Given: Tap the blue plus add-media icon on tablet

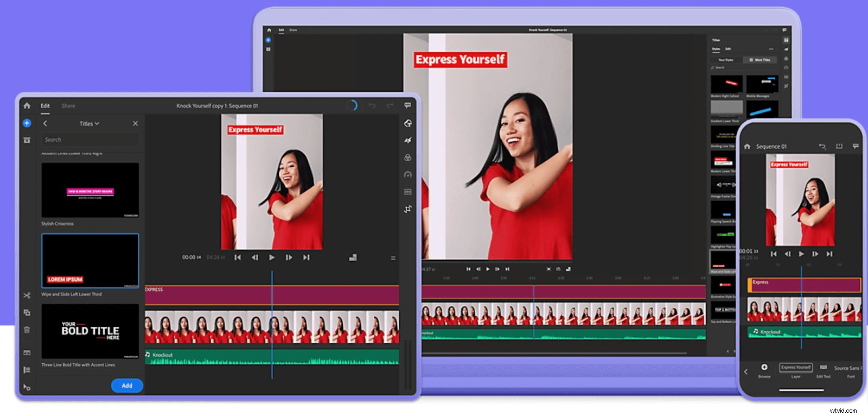Looking at the screenshot, I should [x=27, y=123].
